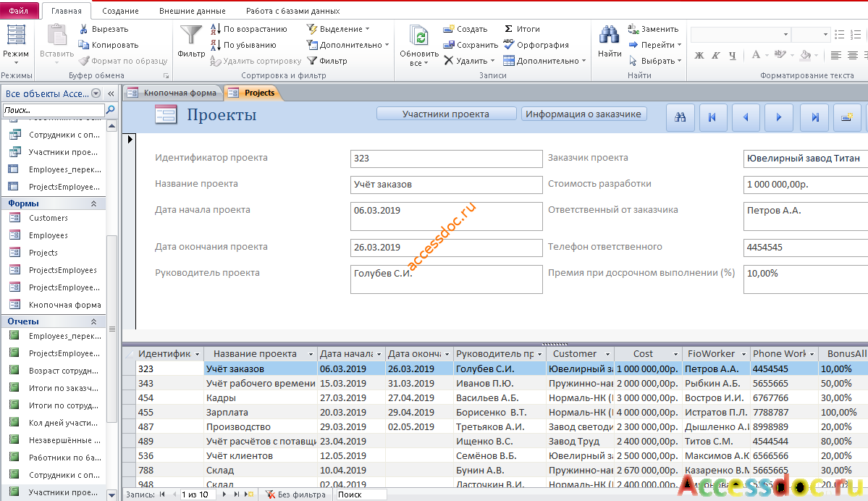Click the Информация о заказчике button
Screen dimensions: 868x501
coord(583,114)
